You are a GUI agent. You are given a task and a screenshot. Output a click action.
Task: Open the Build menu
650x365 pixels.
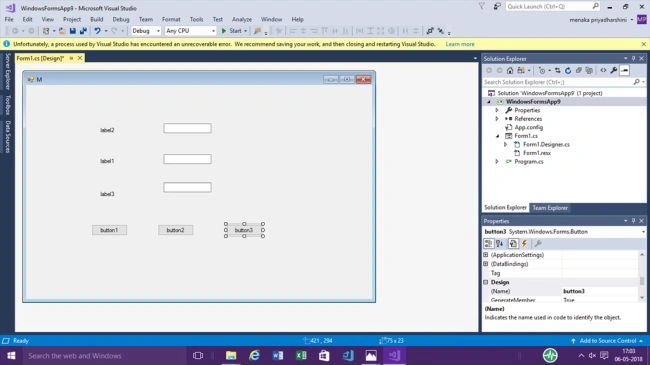(x=97, y=19)
